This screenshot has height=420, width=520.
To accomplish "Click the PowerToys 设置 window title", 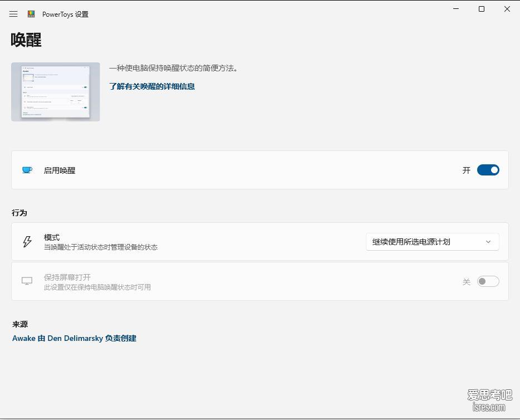I will (65, 14).
